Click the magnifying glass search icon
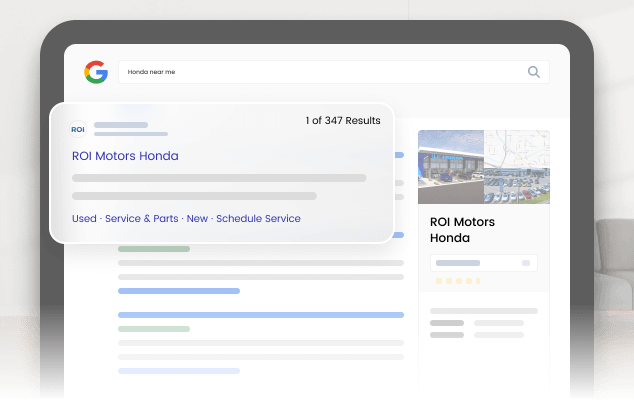Screen dimensions: 634x400 click(x=534, y=72)
